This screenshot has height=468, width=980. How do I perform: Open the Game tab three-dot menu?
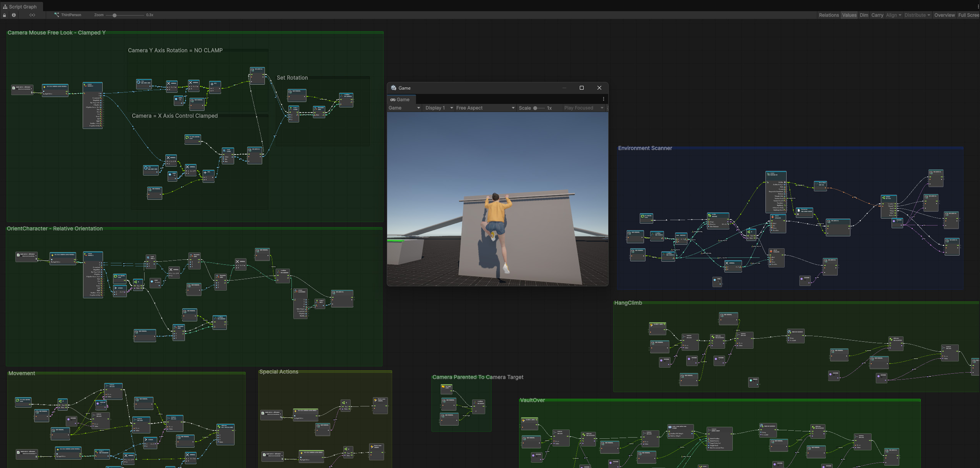pos(603,99)
